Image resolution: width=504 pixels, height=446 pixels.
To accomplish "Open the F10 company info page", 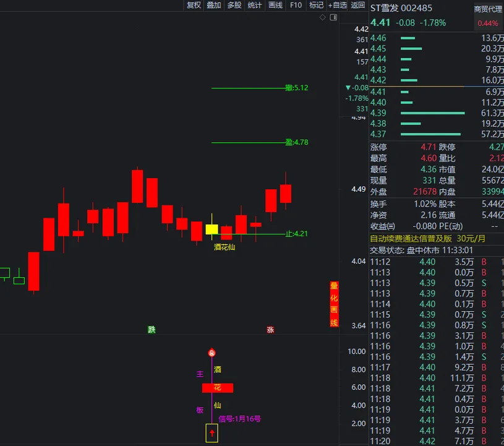I will click(296, 5).
